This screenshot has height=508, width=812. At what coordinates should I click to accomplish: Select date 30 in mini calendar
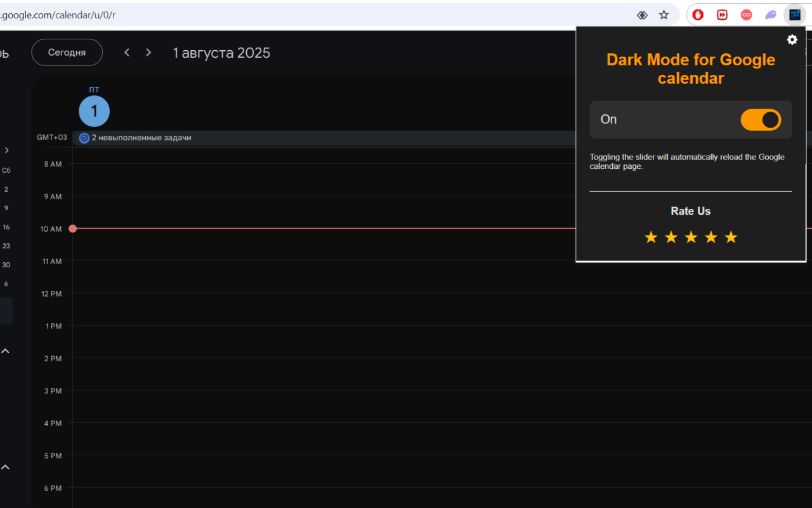click(x=6, y=265)
